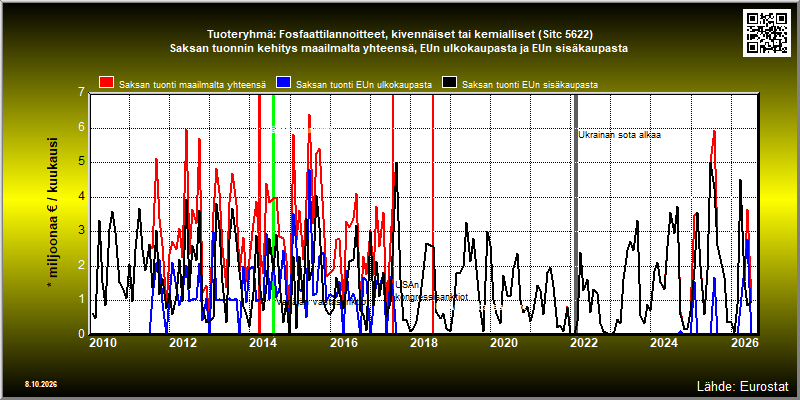Click the red legend swatch for total imports
The width and height of the screenshot is (800, 400).
coord(106,83)
